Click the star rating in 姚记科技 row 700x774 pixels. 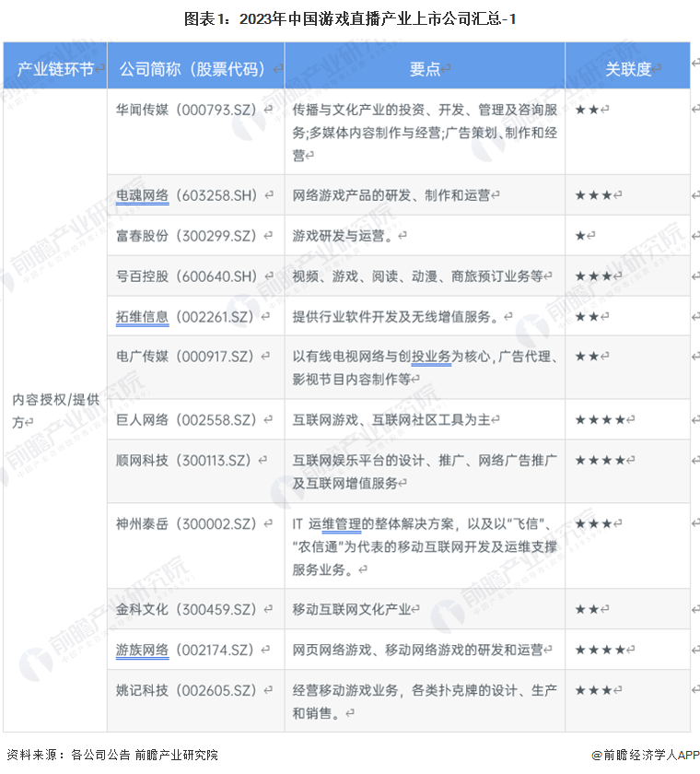tap(593, 690)
